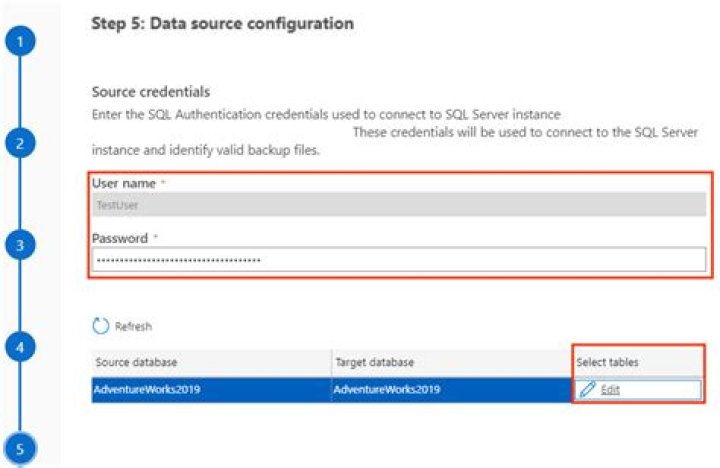Select the AdventureWorks2019 source database cell
This screenshot has width=720, height=468.
148,389
